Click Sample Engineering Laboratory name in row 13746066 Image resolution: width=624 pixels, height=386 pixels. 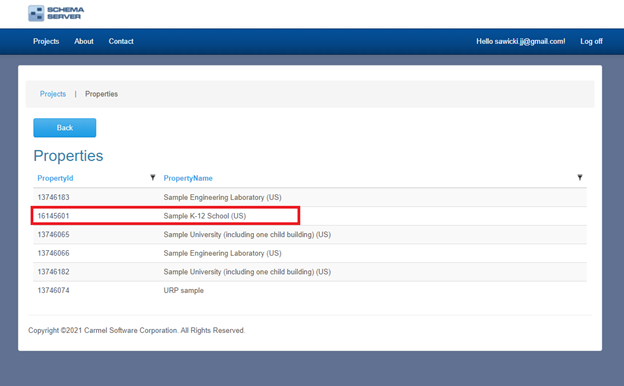(x=222, y=253)
